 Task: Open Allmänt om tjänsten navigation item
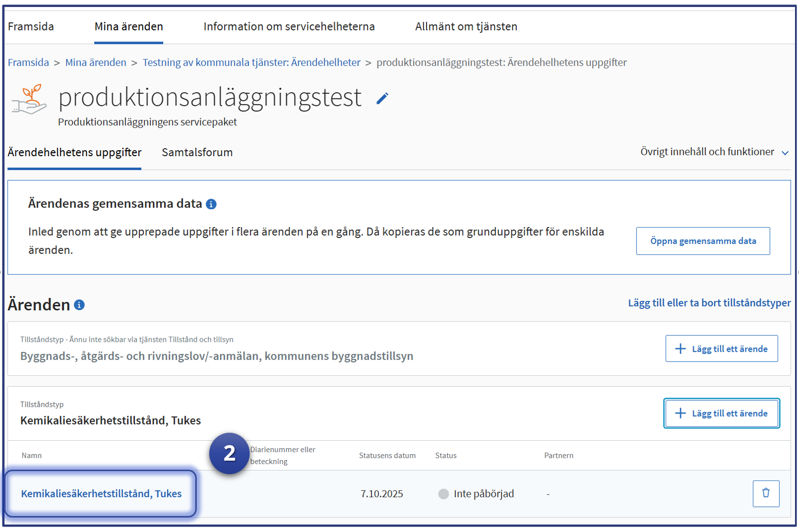click(x=466, y=26)
